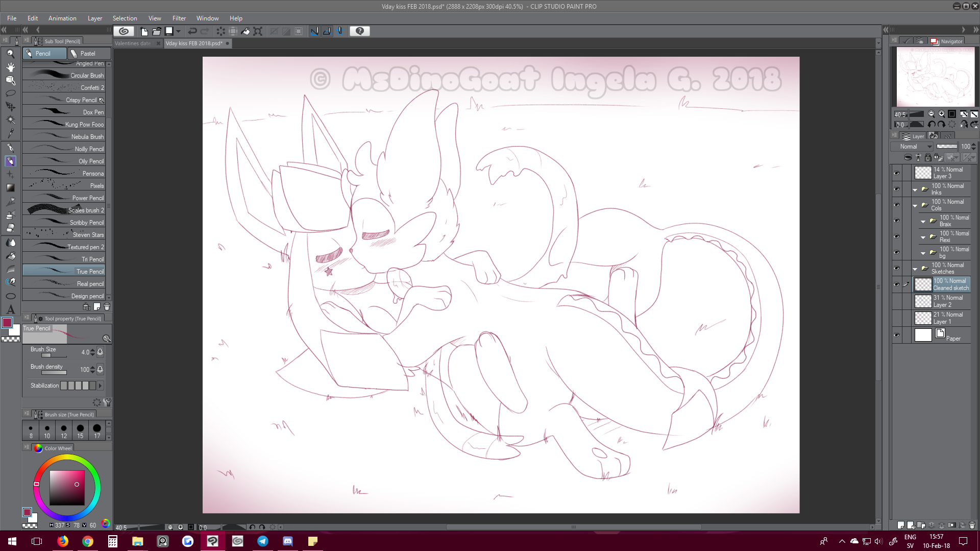
Task: Open the Help question mark button
Action: tap(360, 31)
